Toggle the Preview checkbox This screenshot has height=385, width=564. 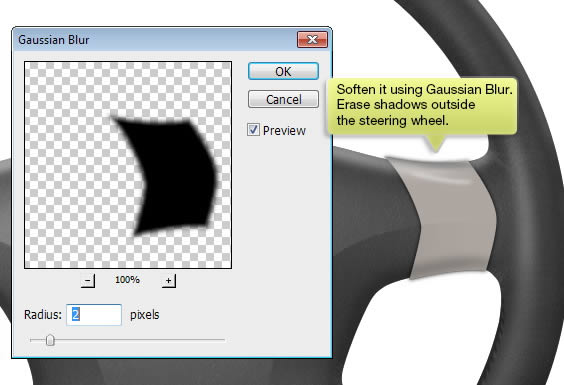(x=253, y=130)
